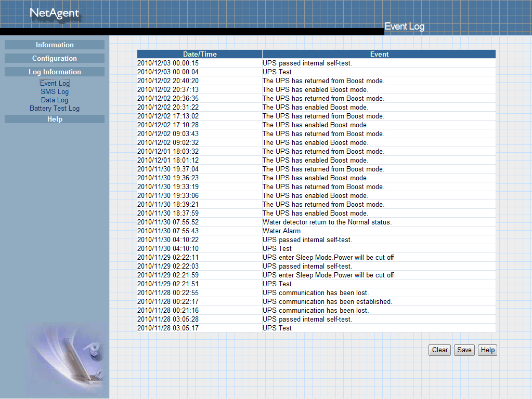
Task: Click the Event column header
Action: [x=379, y=54]
